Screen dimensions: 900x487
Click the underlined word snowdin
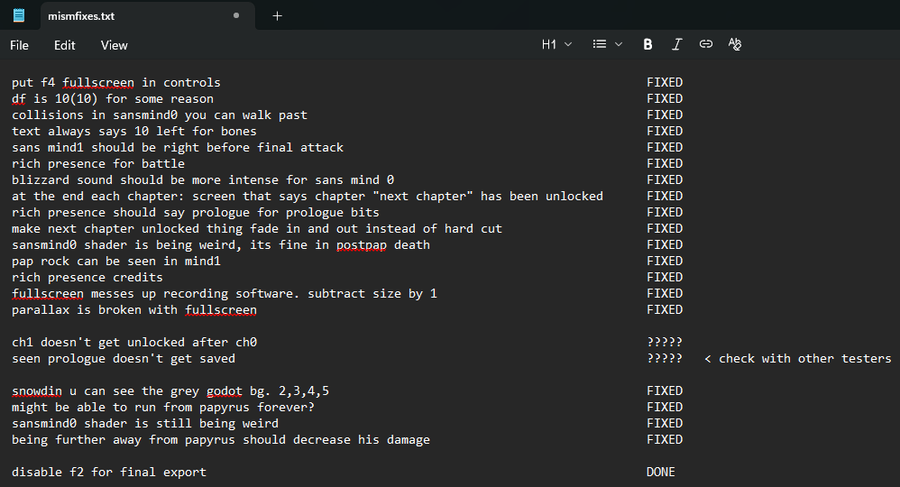pyautogui.click(x=37, y=391)
